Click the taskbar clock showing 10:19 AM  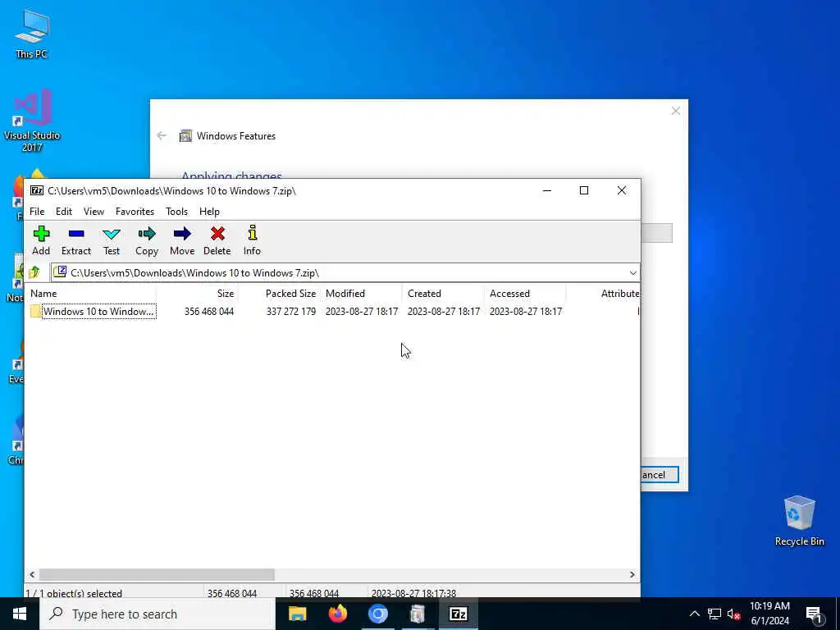click(769, 614)
